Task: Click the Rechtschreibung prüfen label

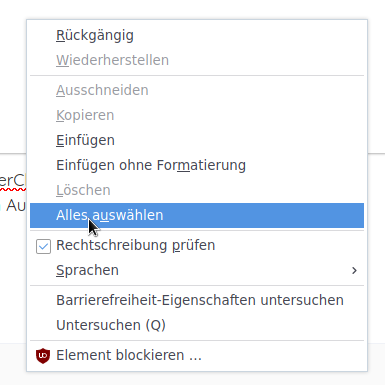Action: coord(136,246)
